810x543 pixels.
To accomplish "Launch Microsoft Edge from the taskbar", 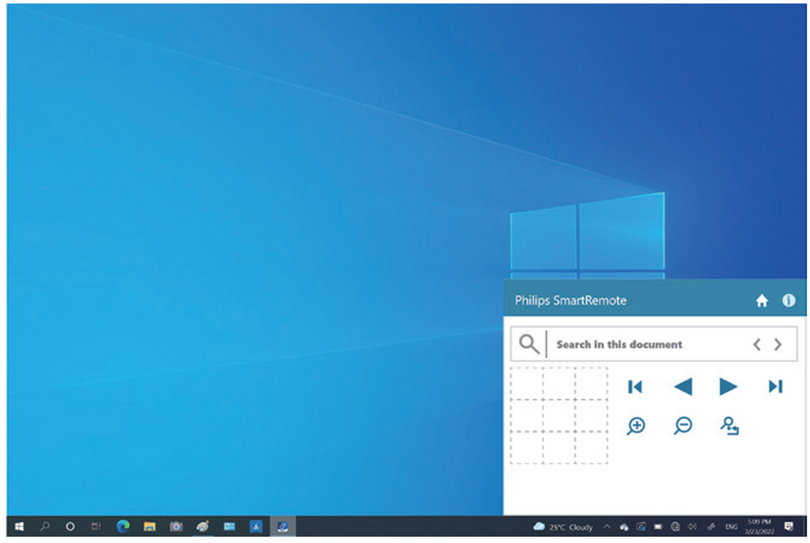I will coord(123,526).
